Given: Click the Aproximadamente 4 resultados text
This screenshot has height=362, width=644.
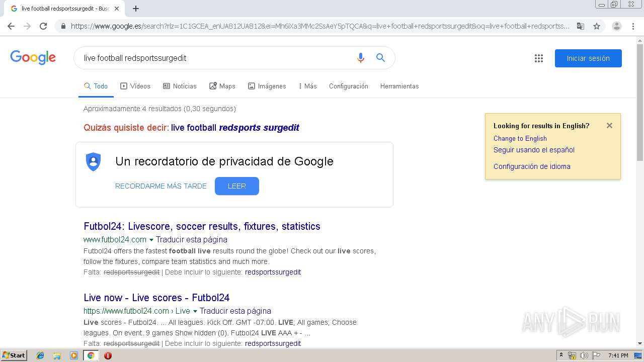Looking at the screenshot, I should (159, 109).
